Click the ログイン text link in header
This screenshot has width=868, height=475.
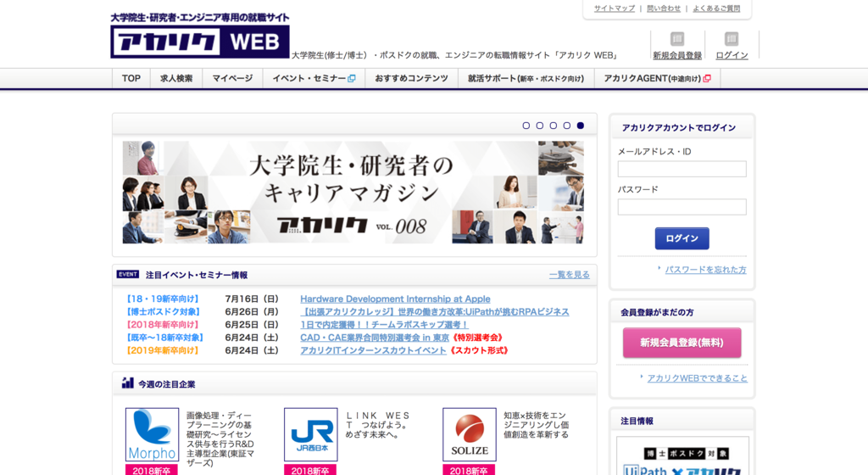(732, 55)
